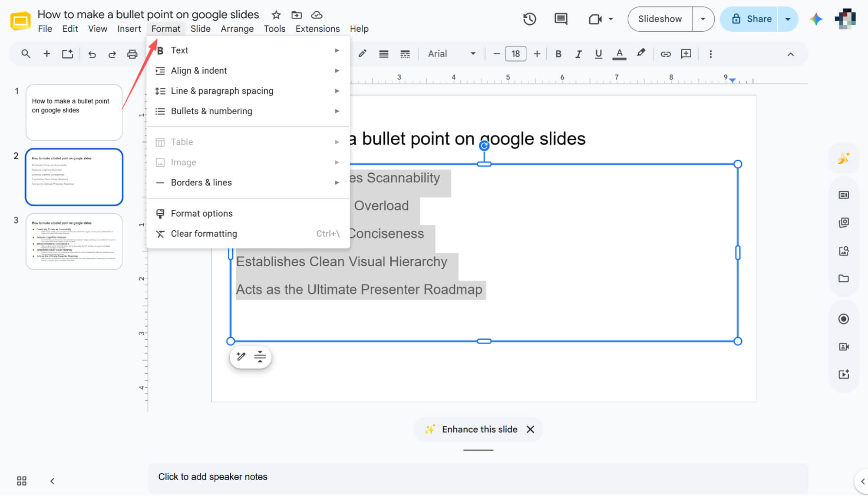This screenshot has width=868, height=496.
Task: Search the menus with magnifier icon
Action: click(x=26, y=54)
